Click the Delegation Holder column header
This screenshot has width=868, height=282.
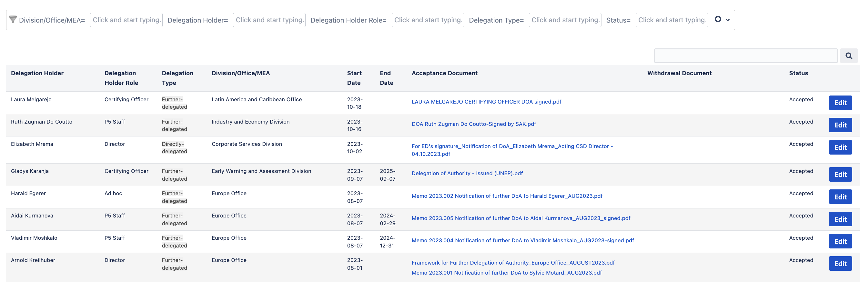[37, 73]
